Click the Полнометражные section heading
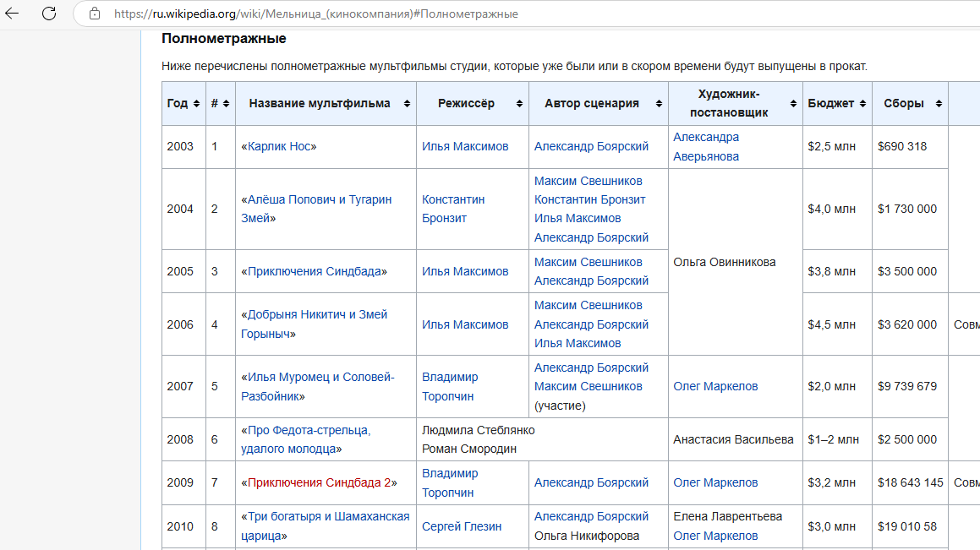Screen dimensions: 980x550 coord(224,39)
